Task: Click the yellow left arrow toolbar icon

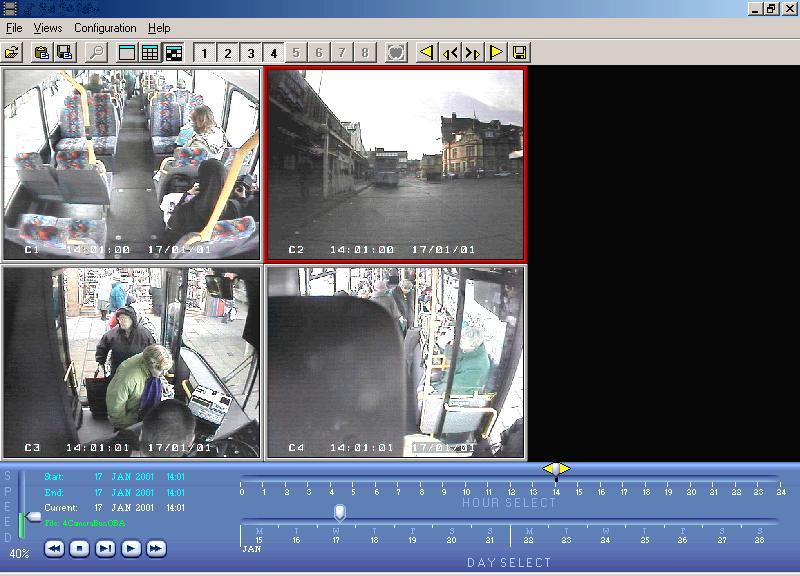Action: [426, 52]
